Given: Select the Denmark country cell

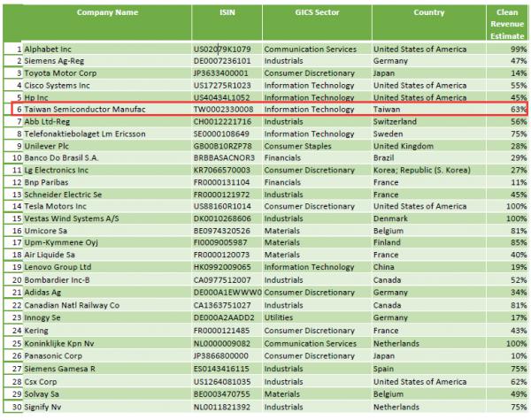Looking at the screenshot, I should (x=428, y=218).
